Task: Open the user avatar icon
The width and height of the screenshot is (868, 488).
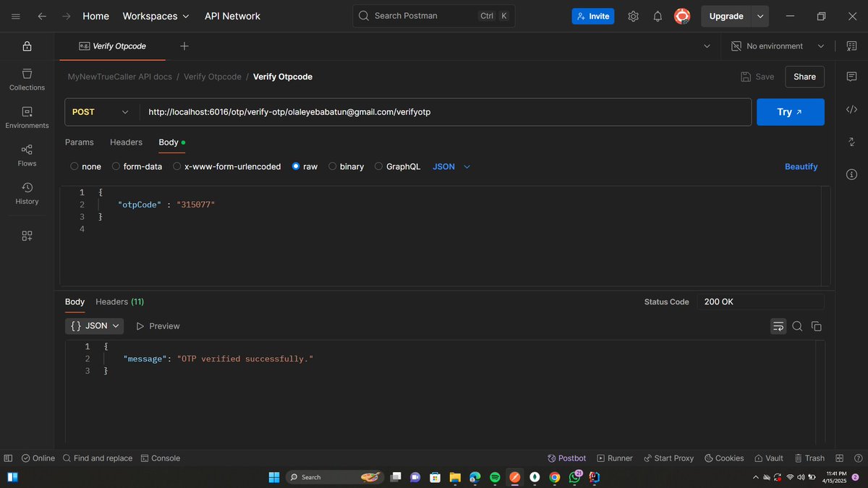Action: (682, 16)
